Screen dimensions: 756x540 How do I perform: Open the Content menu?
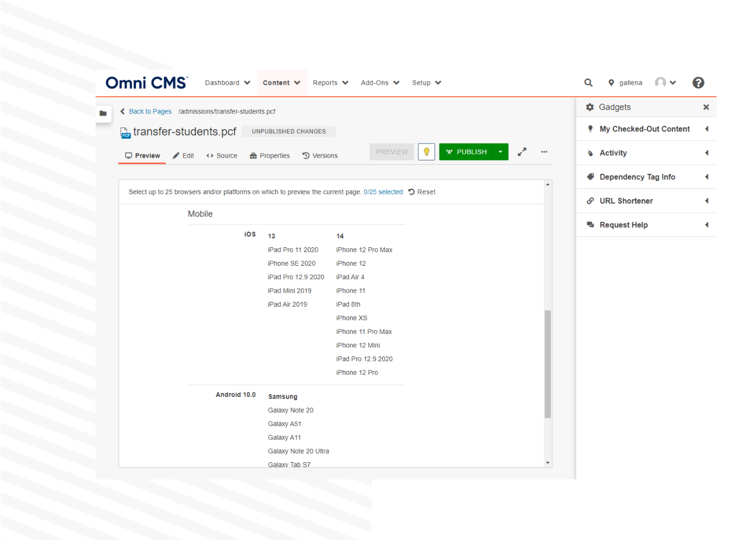tap(281, 83)
